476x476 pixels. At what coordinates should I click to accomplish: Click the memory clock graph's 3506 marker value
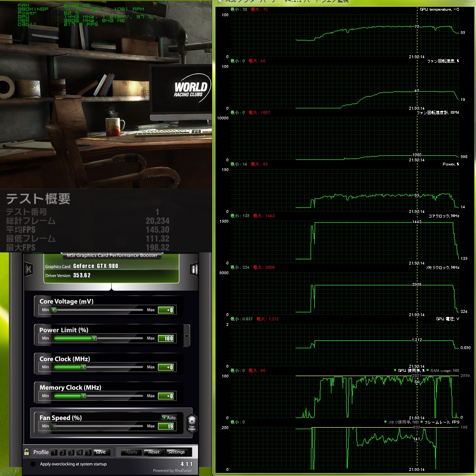click(x=417, y=285)
